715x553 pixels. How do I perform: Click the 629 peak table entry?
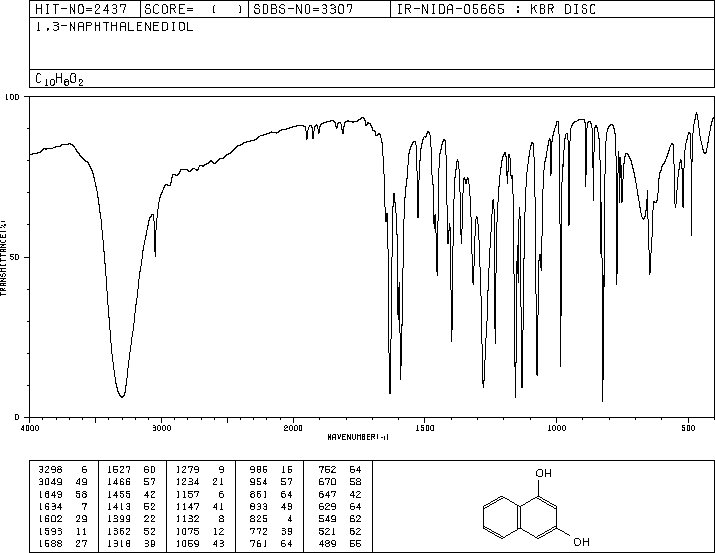tap(327, 506)
